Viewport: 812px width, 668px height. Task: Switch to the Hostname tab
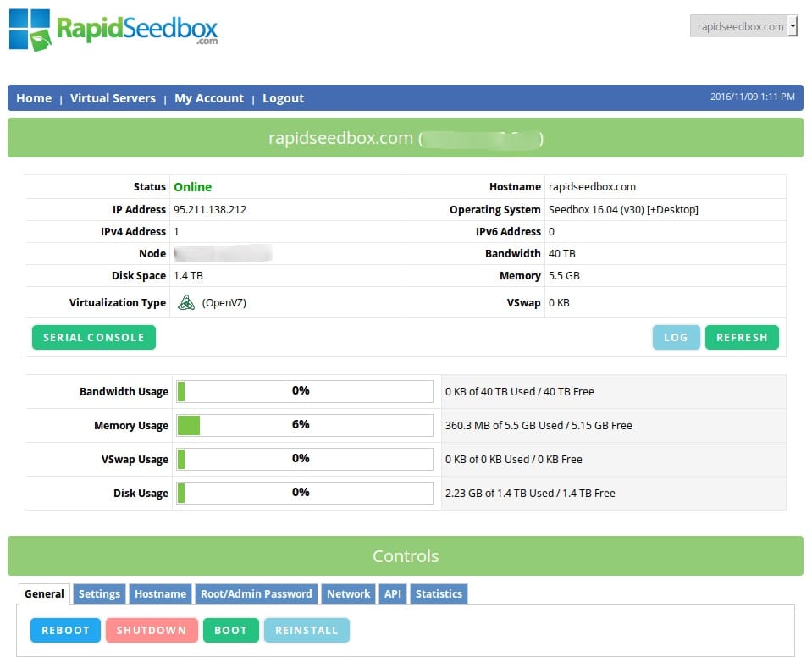click(160, 593)
